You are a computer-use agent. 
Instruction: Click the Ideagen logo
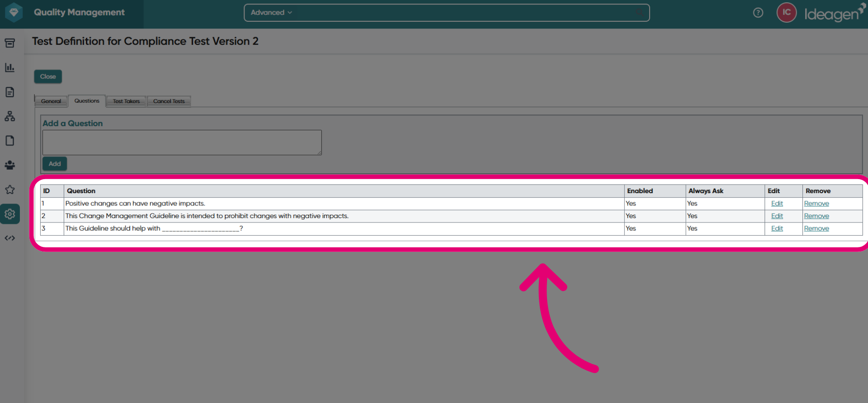835,13
